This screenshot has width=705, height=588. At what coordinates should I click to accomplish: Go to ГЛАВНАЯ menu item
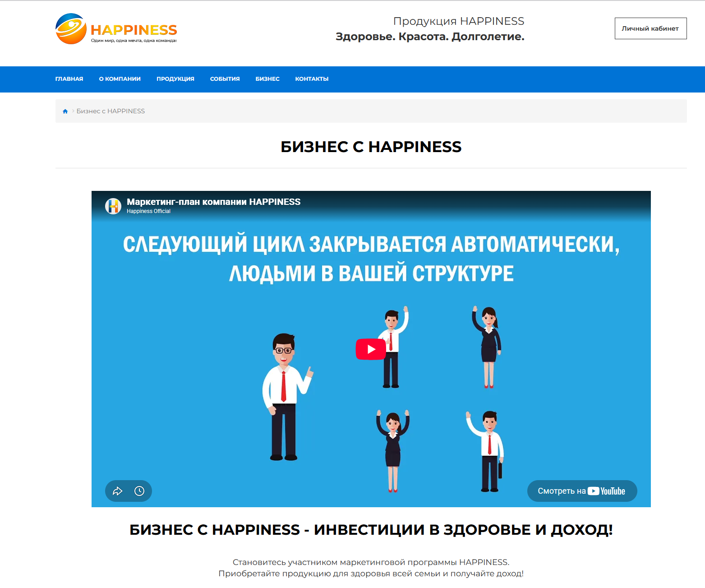[x=69, y=79]
